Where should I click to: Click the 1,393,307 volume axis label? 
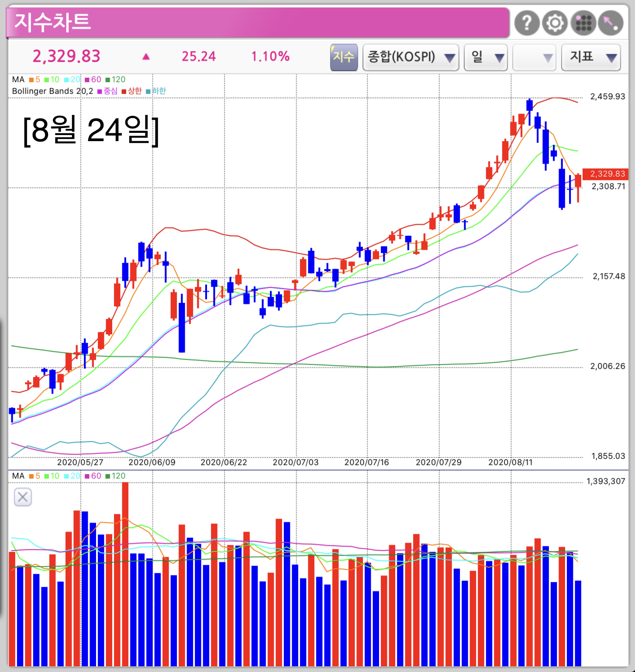coord(606,481)
